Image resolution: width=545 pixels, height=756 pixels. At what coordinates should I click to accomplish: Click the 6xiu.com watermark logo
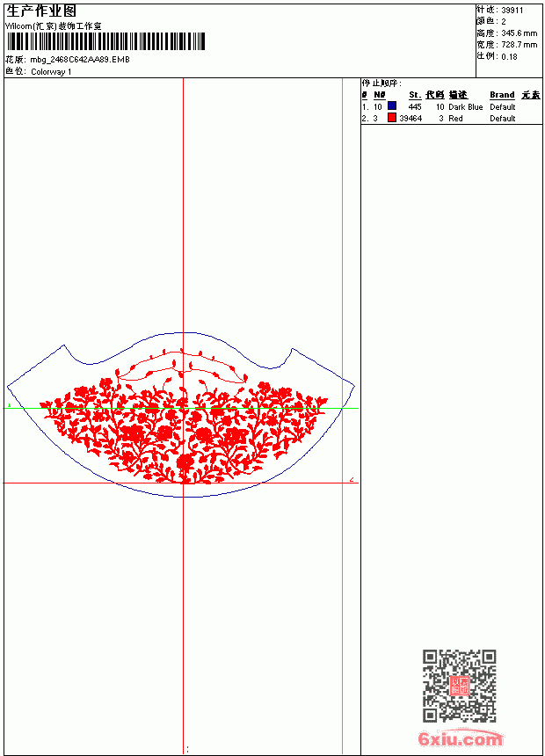460,738
